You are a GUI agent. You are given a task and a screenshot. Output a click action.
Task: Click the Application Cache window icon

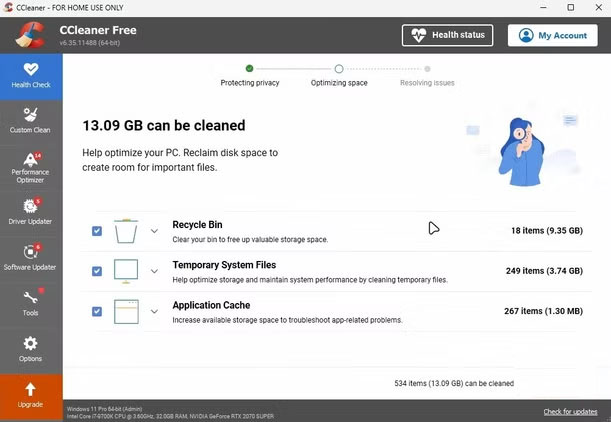tap(126, 311)
